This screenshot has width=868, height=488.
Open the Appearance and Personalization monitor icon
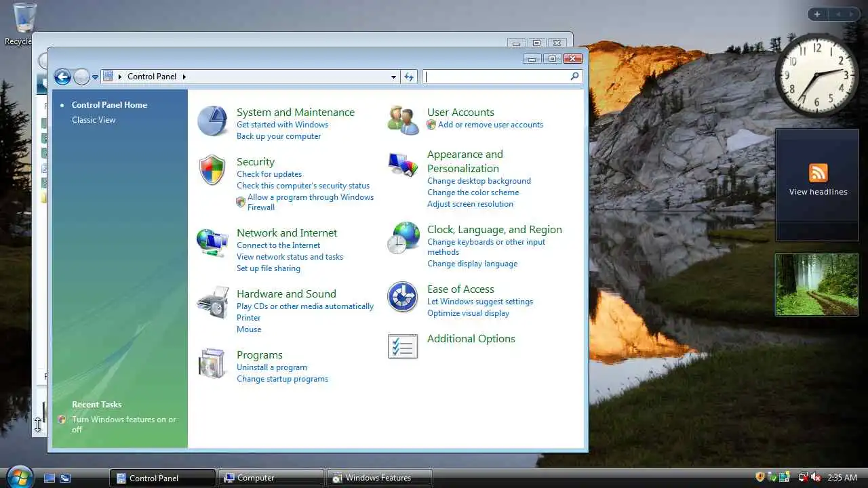[x=403, y=165]
